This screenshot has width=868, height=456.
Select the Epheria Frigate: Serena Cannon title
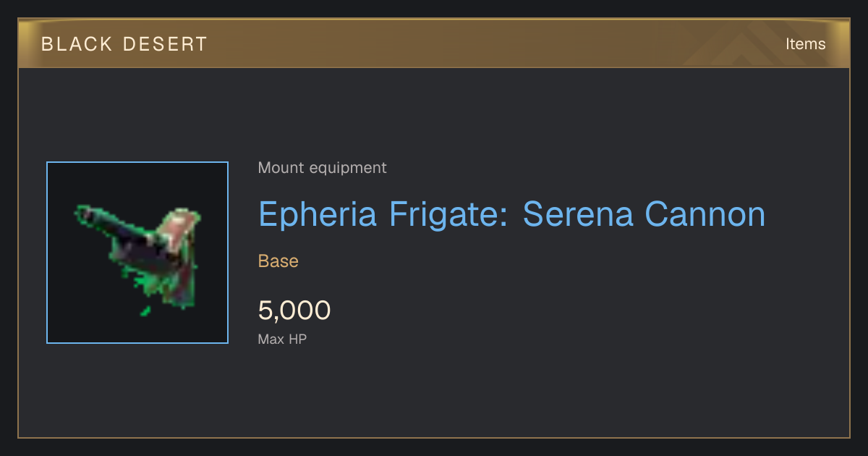512,214
